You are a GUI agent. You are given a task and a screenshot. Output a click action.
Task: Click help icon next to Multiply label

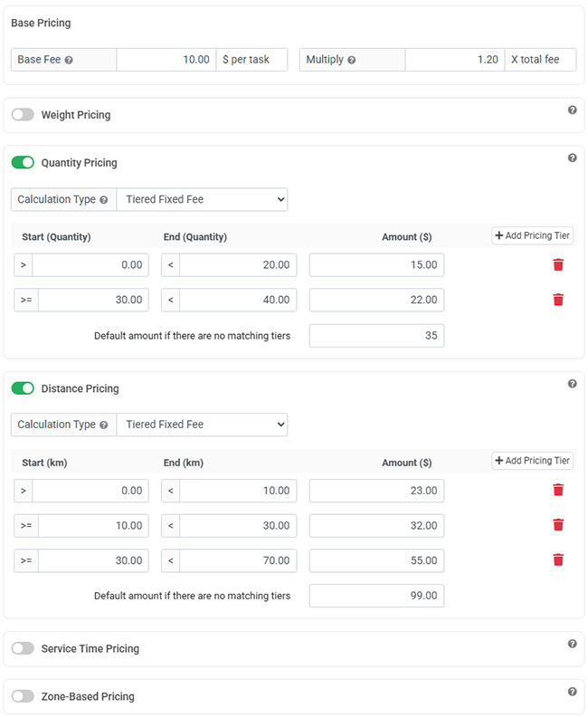pyautogui.click(x=351, y=61)
